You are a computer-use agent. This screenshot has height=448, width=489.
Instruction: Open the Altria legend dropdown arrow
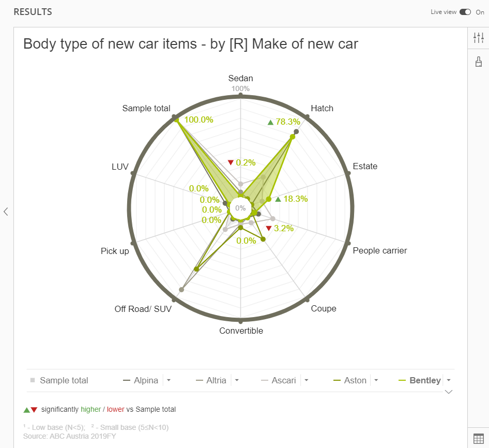(x=237, y=380)
